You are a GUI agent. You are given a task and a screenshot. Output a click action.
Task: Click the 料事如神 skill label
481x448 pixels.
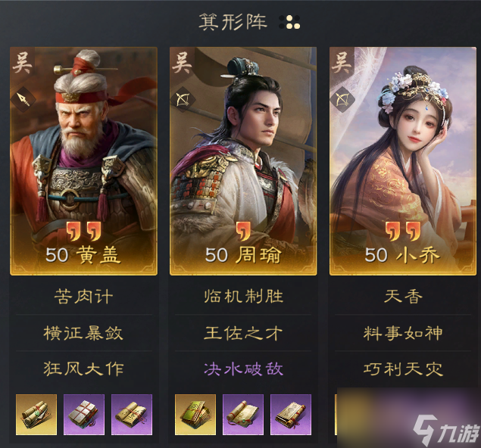coord(403,333)
